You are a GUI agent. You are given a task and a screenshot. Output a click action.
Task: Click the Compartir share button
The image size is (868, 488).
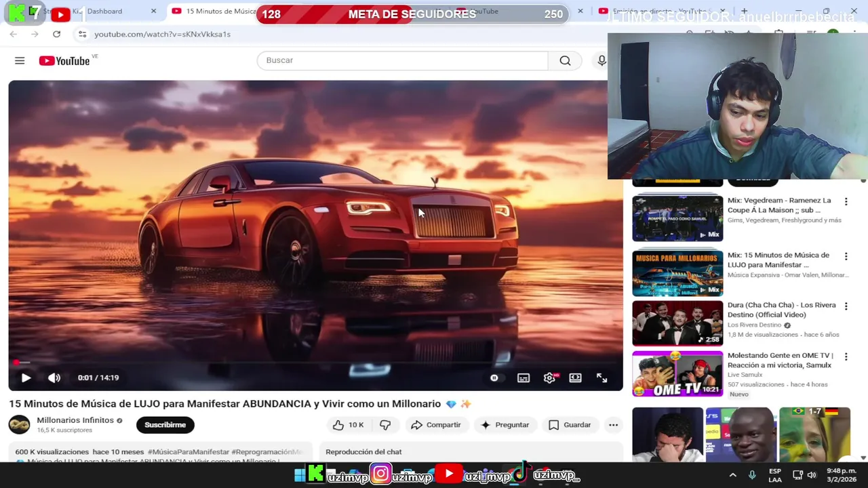pyautogui.click(x=436, y=425)
